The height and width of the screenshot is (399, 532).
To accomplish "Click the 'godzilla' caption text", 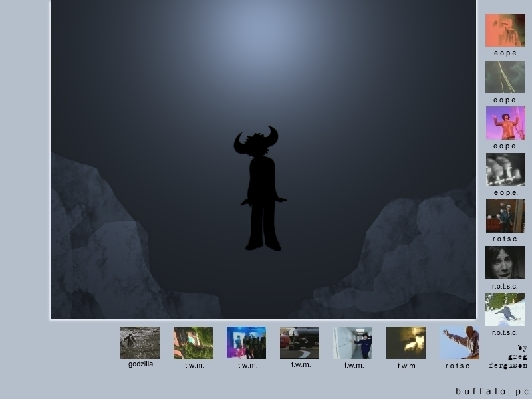I will (140, 364).
